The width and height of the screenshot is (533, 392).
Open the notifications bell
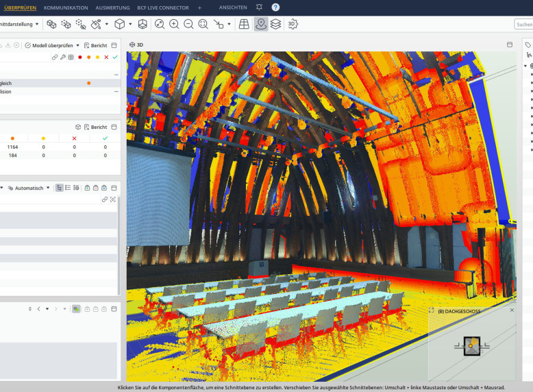click(x=259, y=7)
